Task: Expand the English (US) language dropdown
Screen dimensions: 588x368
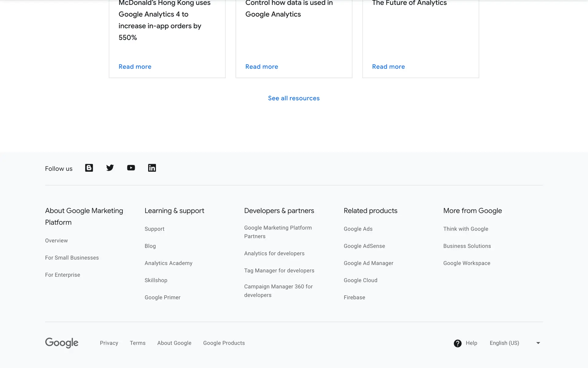Action: point(504,343)
